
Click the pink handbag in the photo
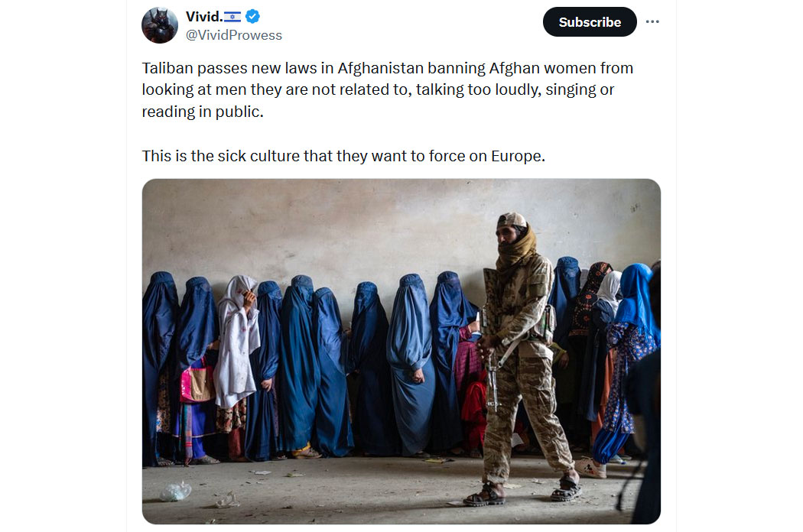(x=197, y=382)
